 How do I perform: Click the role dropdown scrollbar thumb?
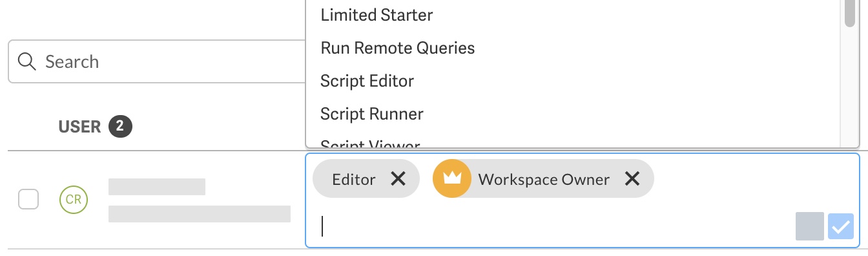(x=850, y=13)
